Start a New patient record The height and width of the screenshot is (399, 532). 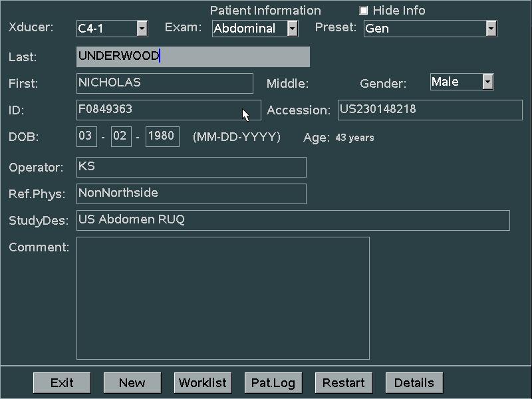click(x=132, y=382)
